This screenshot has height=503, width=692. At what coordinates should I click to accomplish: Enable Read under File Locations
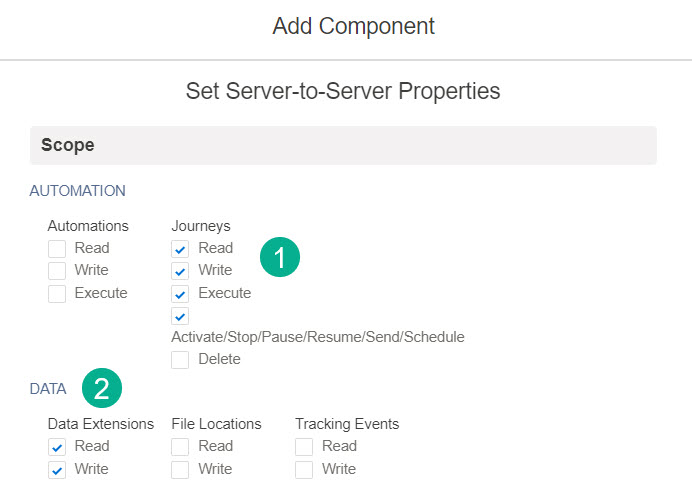pyautogui.click(x=180, y=447)
